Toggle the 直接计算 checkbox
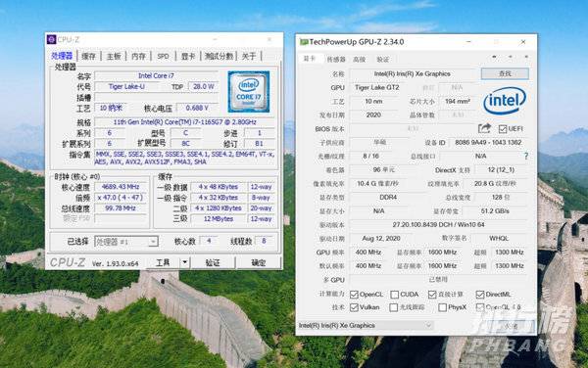 432,295
